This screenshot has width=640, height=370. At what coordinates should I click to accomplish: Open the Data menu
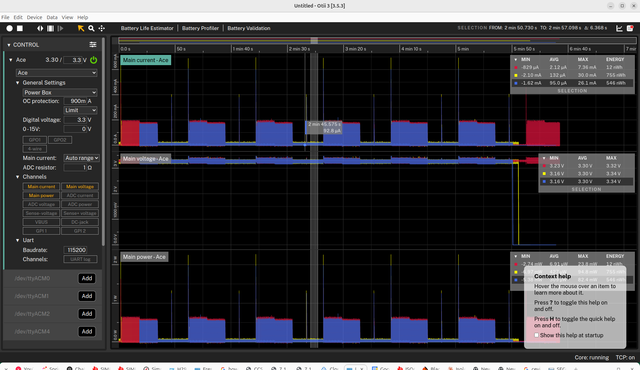click(52, 17)
